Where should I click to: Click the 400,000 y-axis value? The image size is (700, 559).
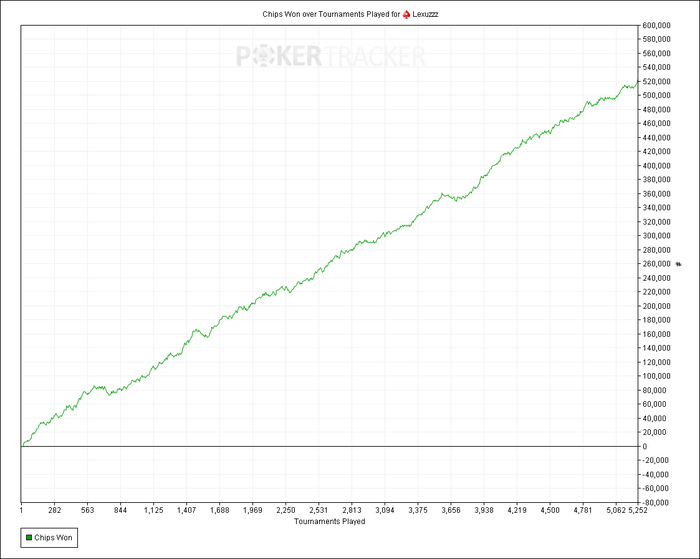click(656, 166)
